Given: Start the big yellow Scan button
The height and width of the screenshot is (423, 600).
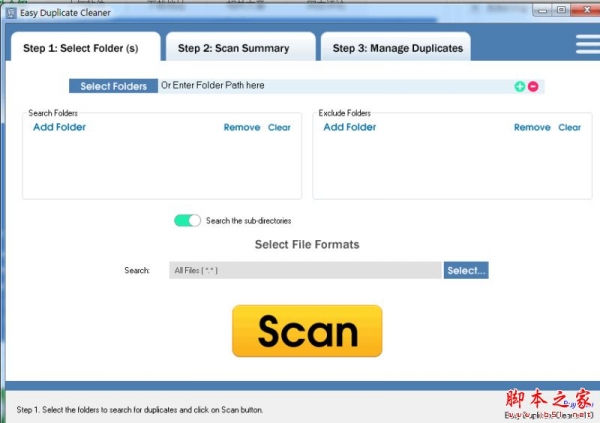Looking at the screenshot, I should coord(307,331).
